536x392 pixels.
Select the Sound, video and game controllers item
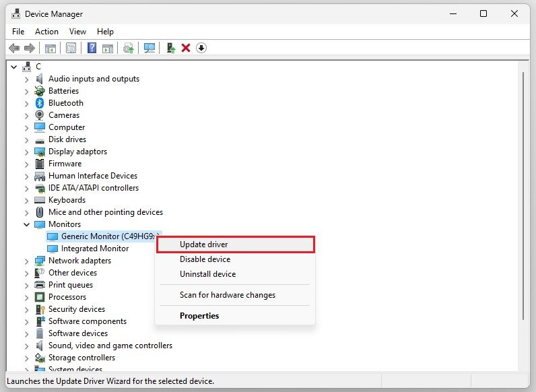[110, 346]
